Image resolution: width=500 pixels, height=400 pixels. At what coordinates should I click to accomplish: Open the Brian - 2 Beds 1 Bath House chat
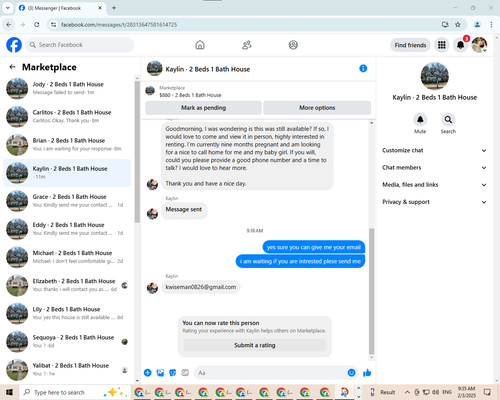67,145
